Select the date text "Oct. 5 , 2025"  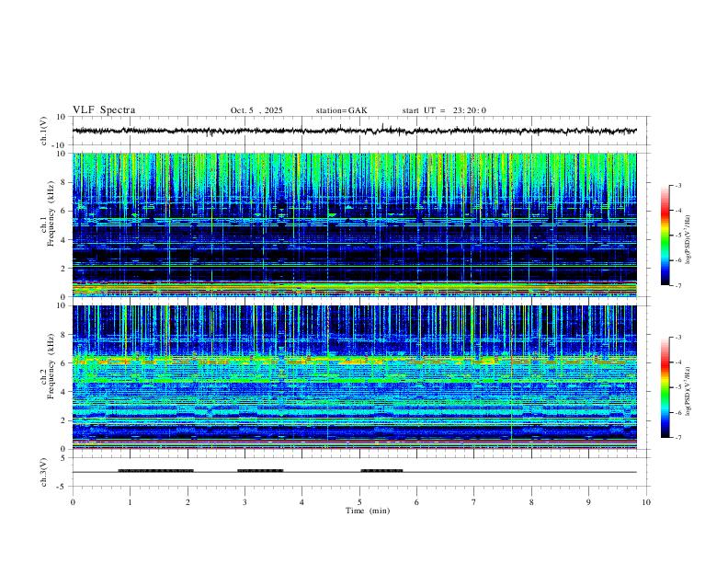click(256, 110)
